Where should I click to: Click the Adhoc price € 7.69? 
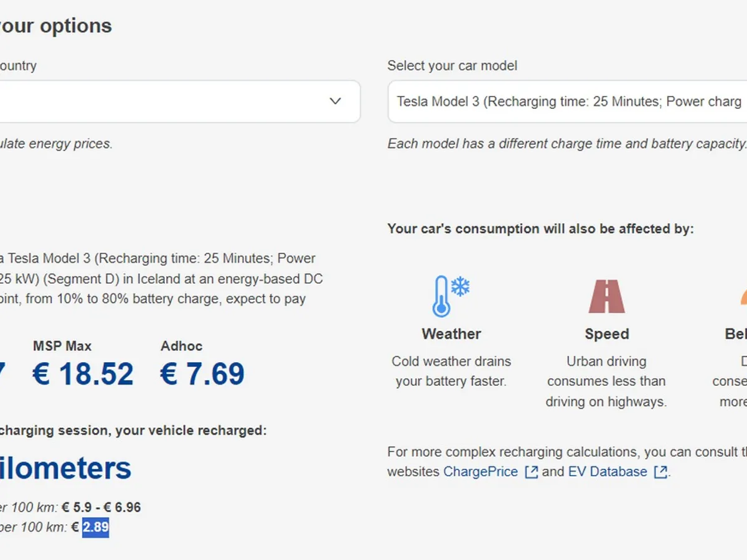click(x=202, y=374)
